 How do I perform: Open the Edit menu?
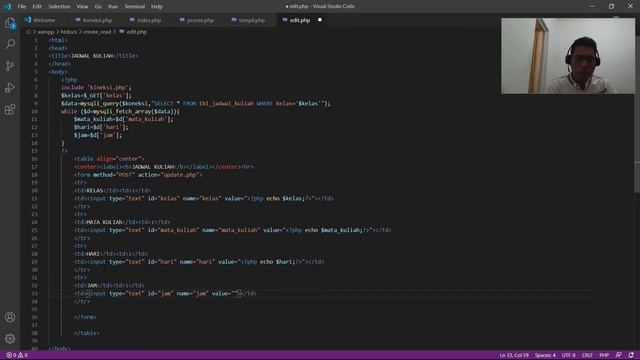coord(37,6)
